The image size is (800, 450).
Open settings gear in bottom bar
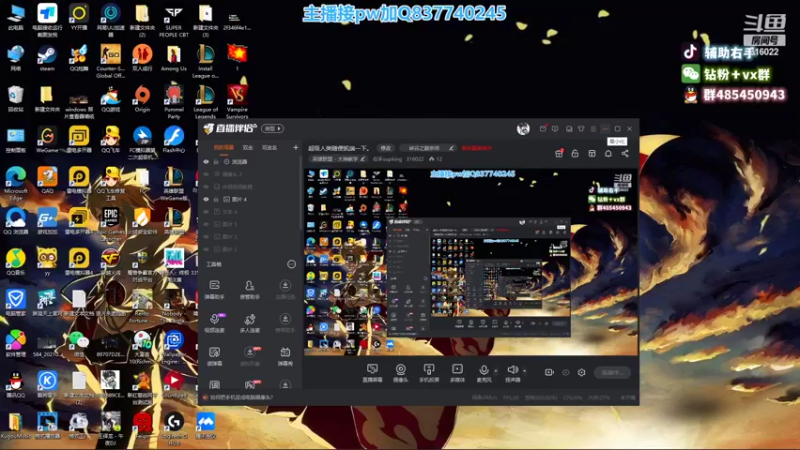click(582, 372)
